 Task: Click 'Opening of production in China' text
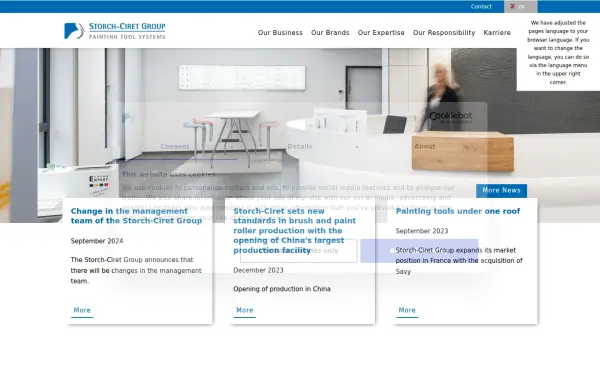[x=282, y=289]
